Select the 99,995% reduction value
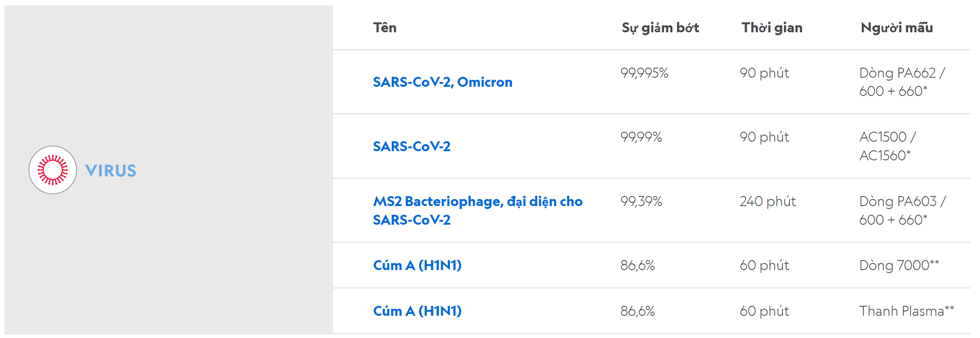 (644, 73)
